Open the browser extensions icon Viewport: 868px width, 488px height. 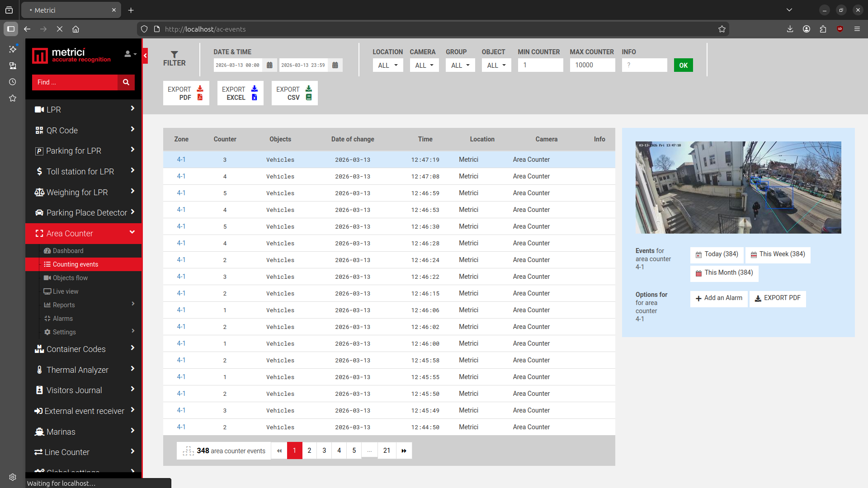click(x=823, y=29)
